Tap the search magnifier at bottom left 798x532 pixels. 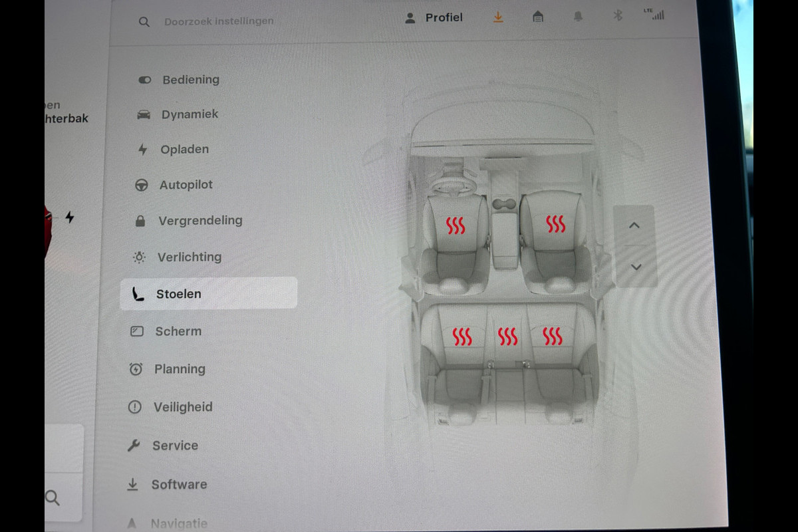pos(53,497)
